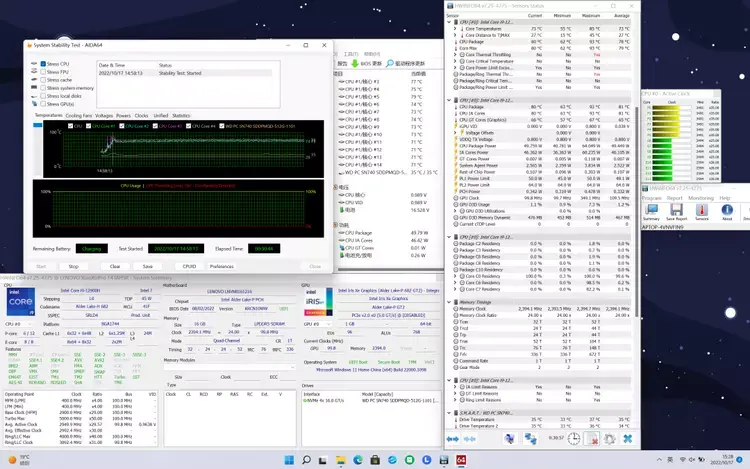Click the blue L app icon on taskbar
750x469 pixels.
[427, 460]
